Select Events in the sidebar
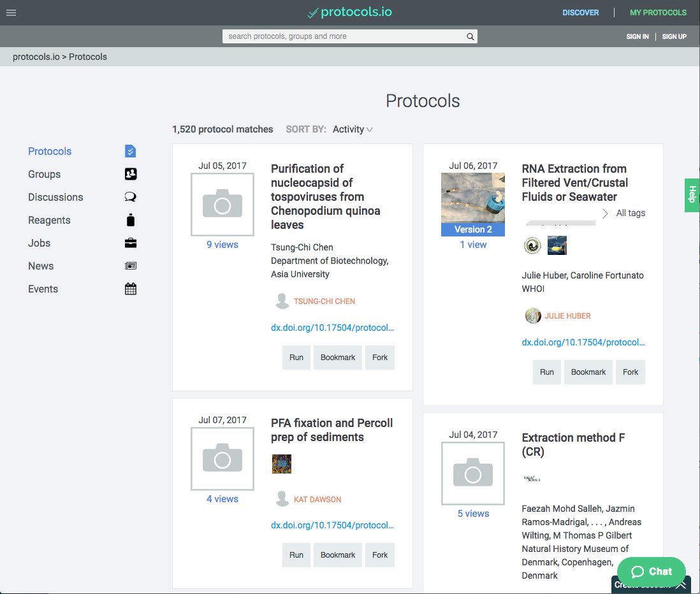Image resolution: width=700 pixels, height=594 pixels. click(x=43, y=289)
